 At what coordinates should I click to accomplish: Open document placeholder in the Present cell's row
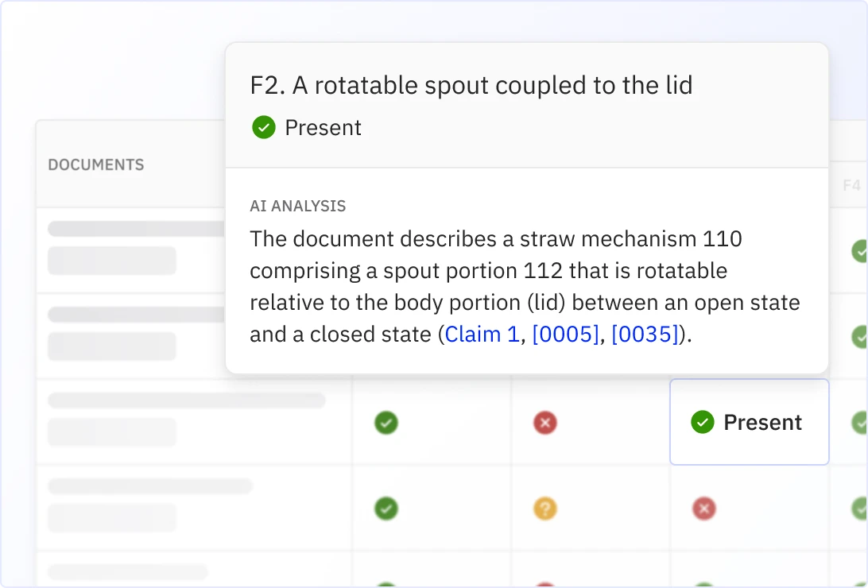(187, 400)
